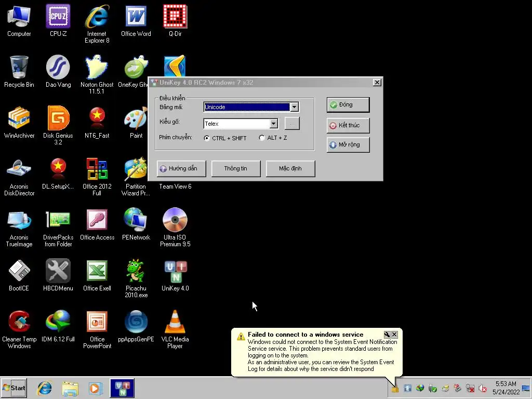
Task: Open Office 2012 Full icon
Action: coord(97,177)
